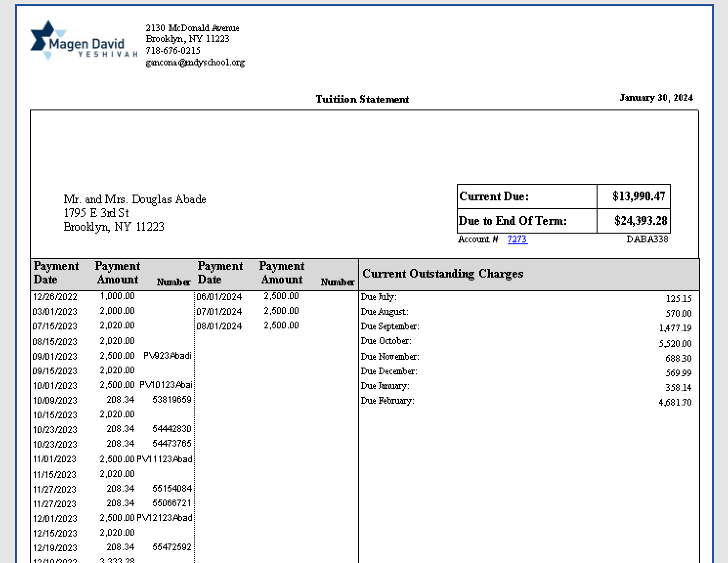Select statement date January 30, 2024
Viewport: 728px width, 563px height.
(656, 98)
